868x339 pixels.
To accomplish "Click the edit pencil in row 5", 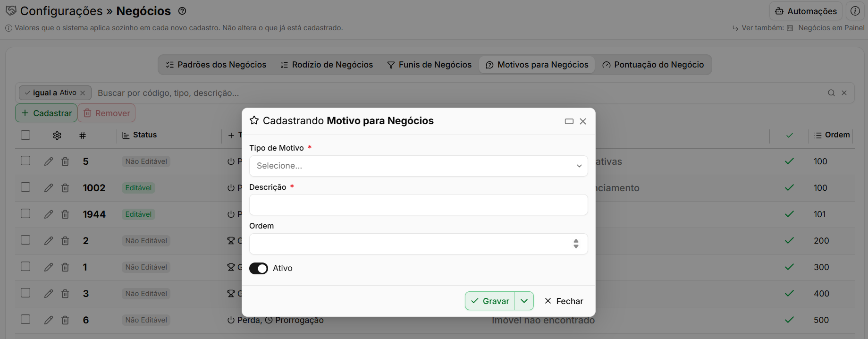I will [x=49, y=161].
